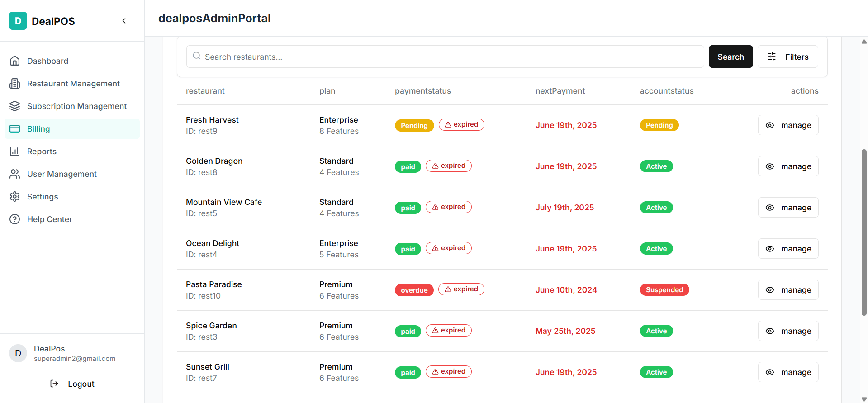This screenshot has width=868, height=403.
Task: Click the Help Center question mark icon
Action: coord(15,219)
